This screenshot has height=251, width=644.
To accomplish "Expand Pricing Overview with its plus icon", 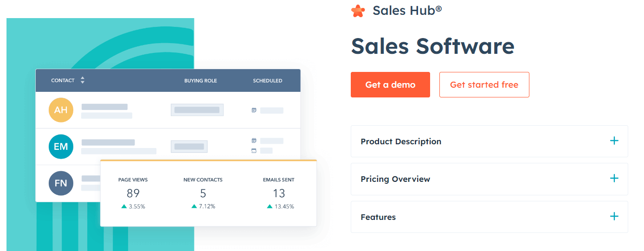I will click(614, 179).
